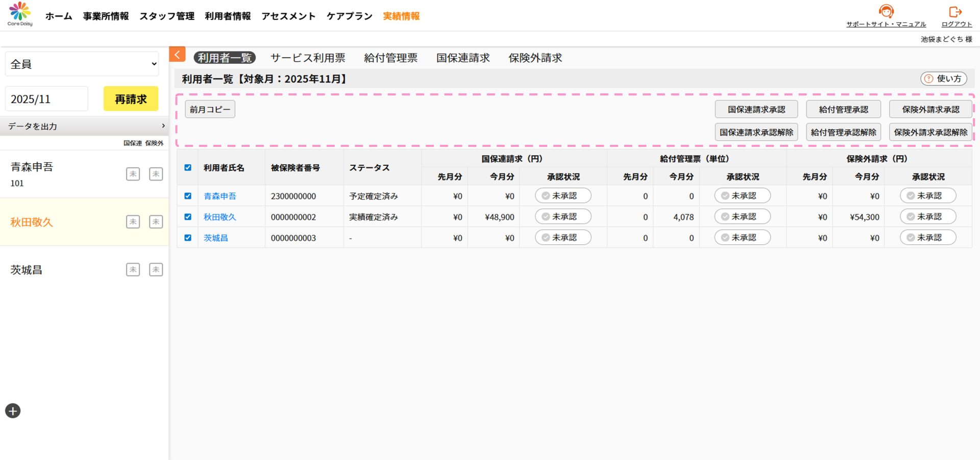This screenshot has width=980, height=460.
Task: Switch to the サービス利用票 tab
Action: (x=308, y=58)
